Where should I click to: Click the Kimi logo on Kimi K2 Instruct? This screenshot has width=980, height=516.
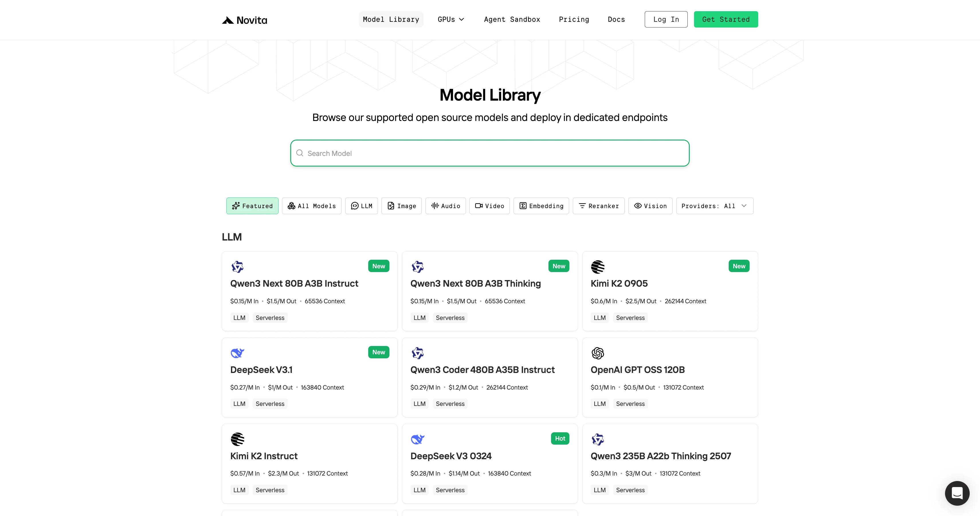pos(237,439)
